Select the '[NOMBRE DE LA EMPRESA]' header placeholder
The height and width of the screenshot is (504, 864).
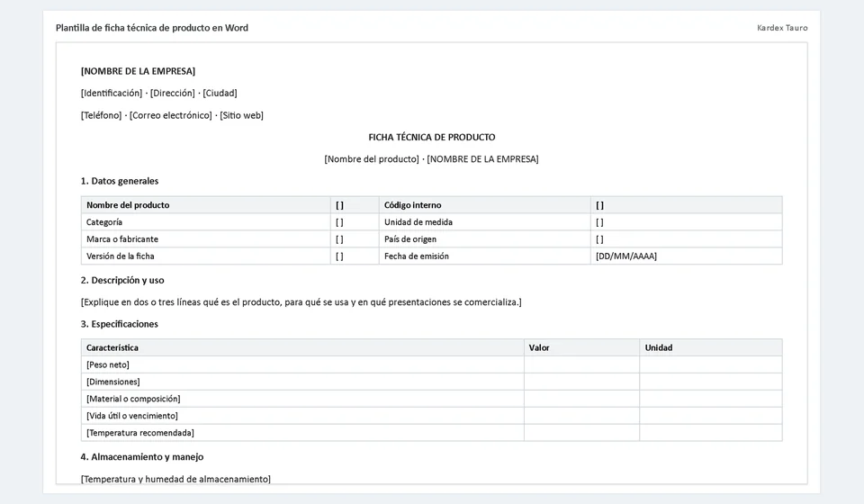click(x=138, y=71)
